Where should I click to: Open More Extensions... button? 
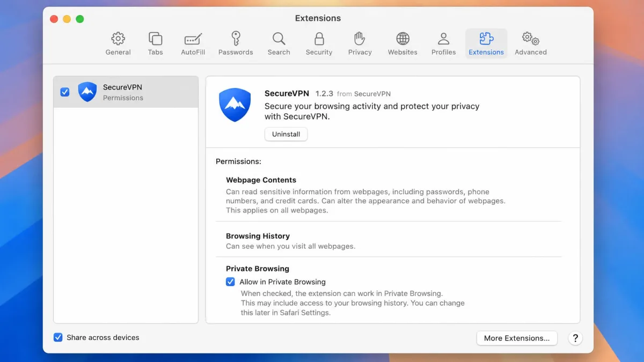point(517,338)
